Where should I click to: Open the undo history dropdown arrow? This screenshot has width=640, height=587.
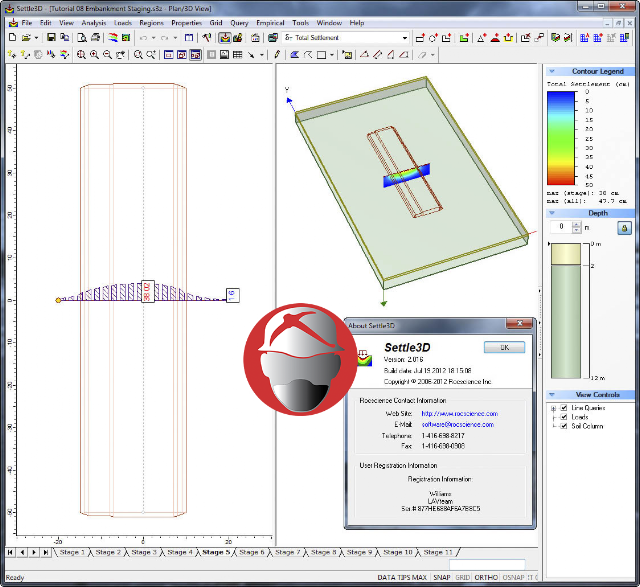click(153, 38)
